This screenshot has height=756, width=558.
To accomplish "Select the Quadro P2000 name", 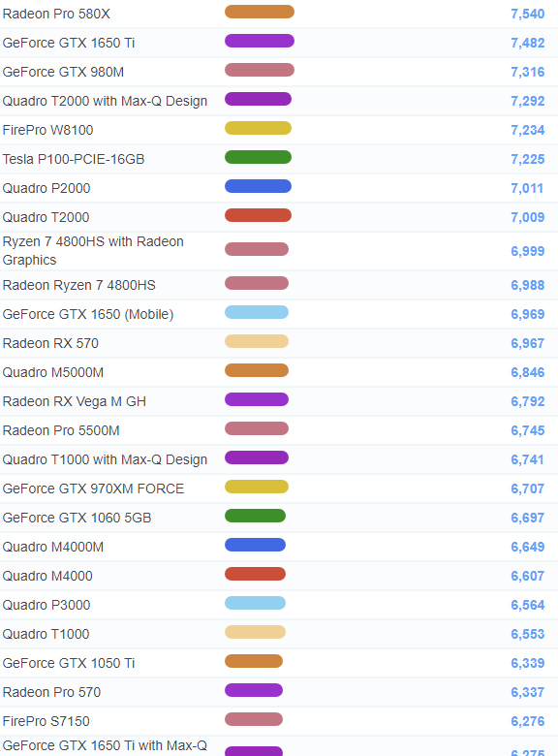I will click(x=46, y=188).
